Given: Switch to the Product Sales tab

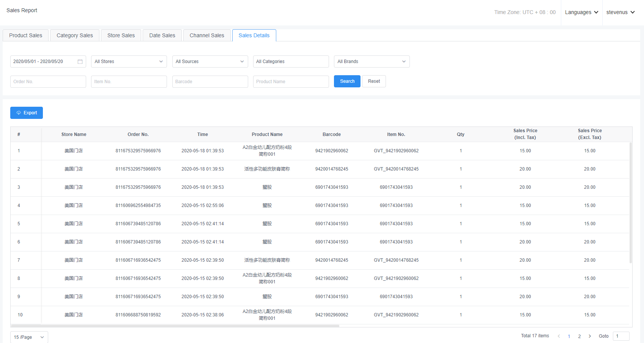Looking at the screenshot, I should (x=25, y=35).
